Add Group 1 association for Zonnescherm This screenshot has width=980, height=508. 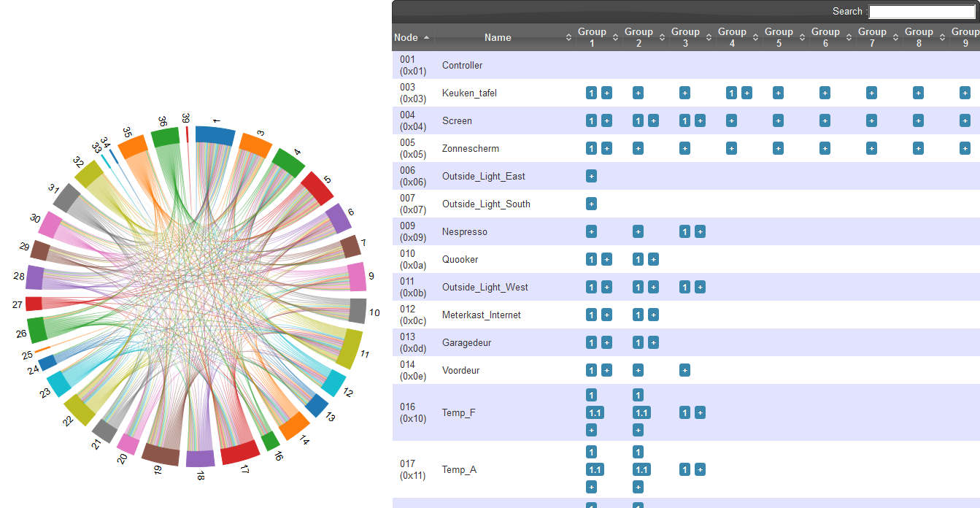click(606, 148)
